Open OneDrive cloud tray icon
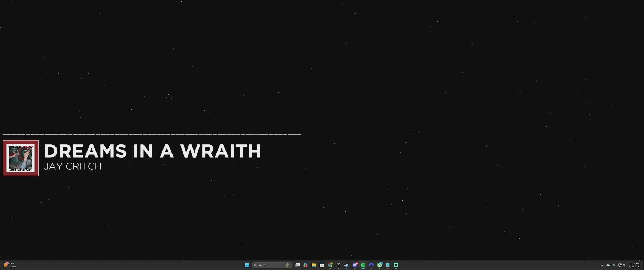This screenshot has width=644, height=270. coord(608,265)
